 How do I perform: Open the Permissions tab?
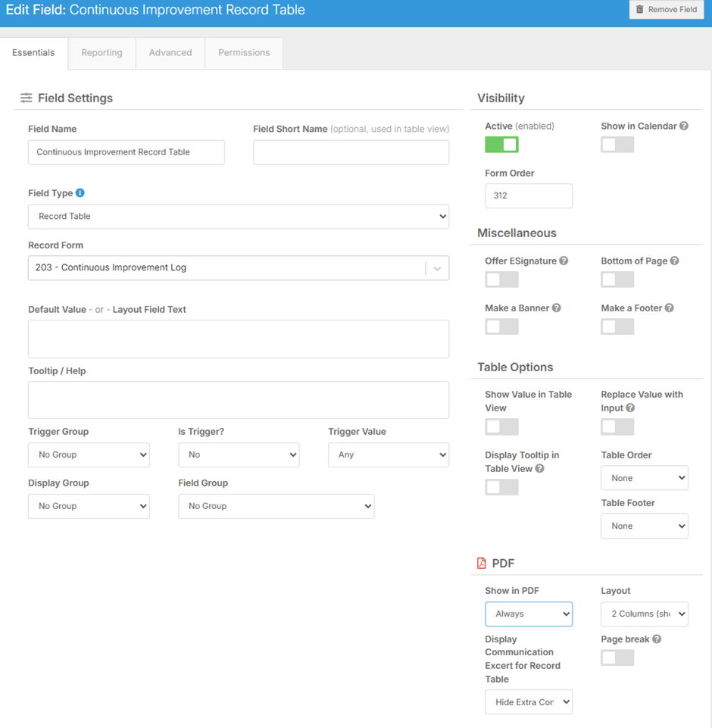tap(244, 53)
